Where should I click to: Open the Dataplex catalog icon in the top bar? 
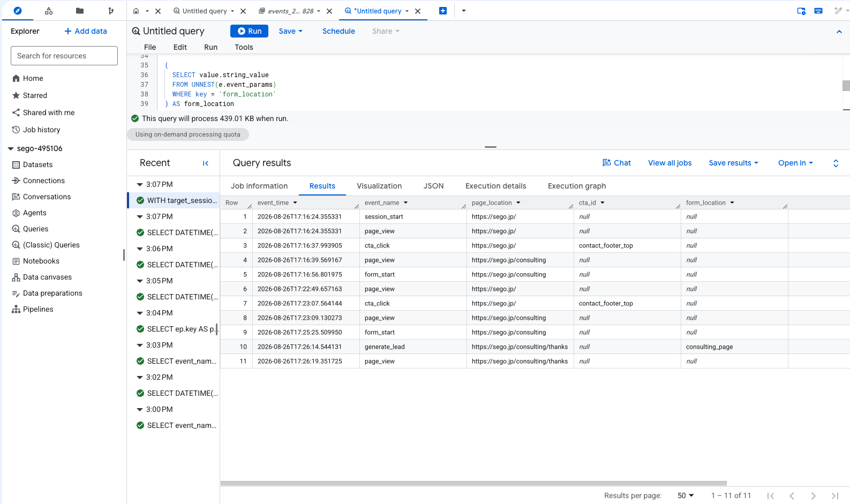(49, 11)
